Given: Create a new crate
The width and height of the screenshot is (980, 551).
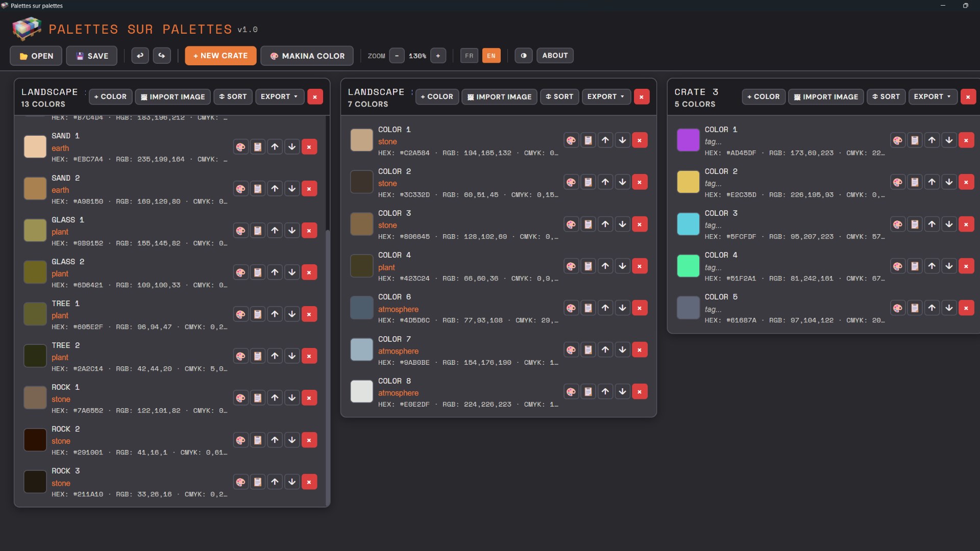Looking at the screenshot, I should (x=220, y=56).
